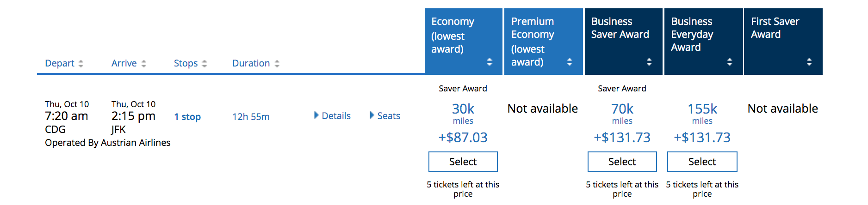
Task: Sort Economy lowest award column icon
Action: pyautogui.click(x=490, y=62)
